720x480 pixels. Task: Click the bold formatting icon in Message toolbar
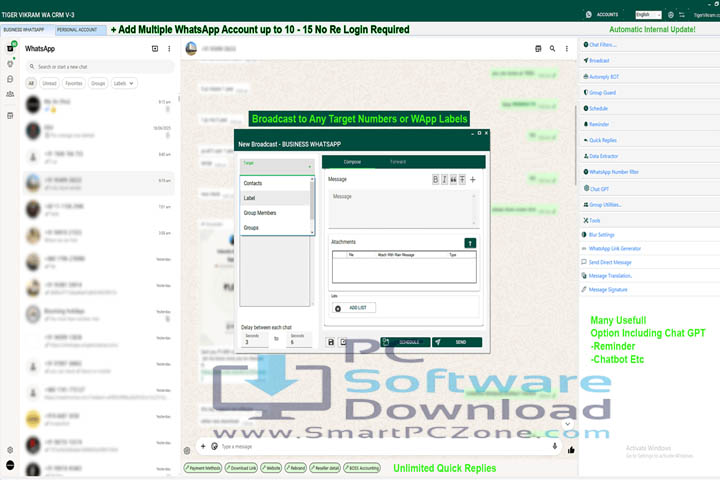[435, 180]
